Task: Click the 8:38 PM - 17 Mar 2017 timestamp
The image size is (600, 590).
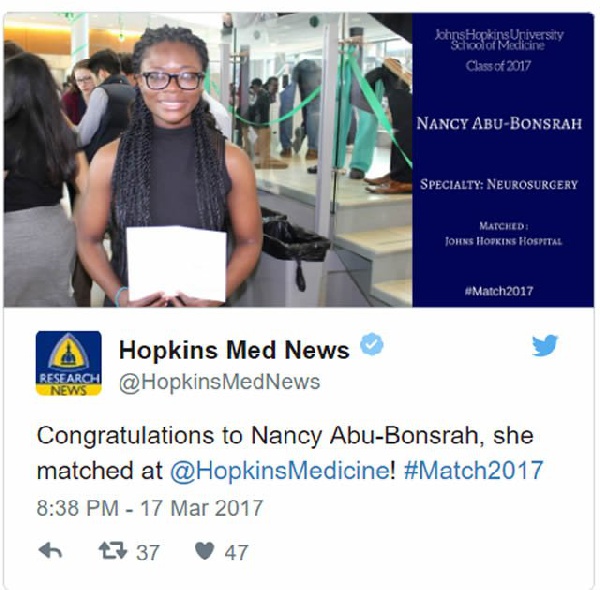Action: coord(150,508)
